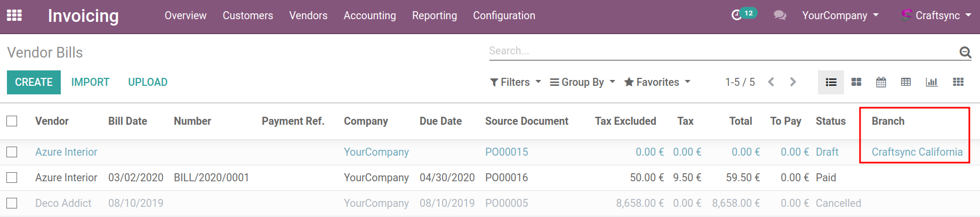Check the Deco Addict bill row
980x217 pixels.
point(12,203)
